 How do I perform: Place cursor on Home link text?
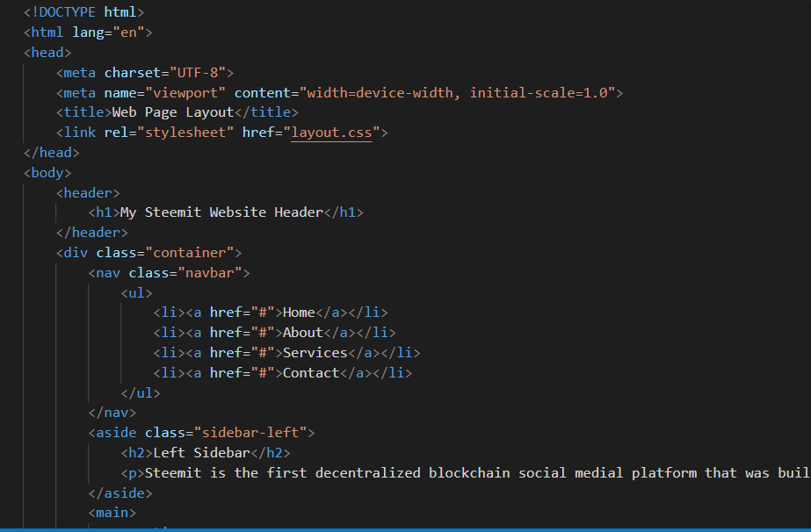[x=299, y=313]
